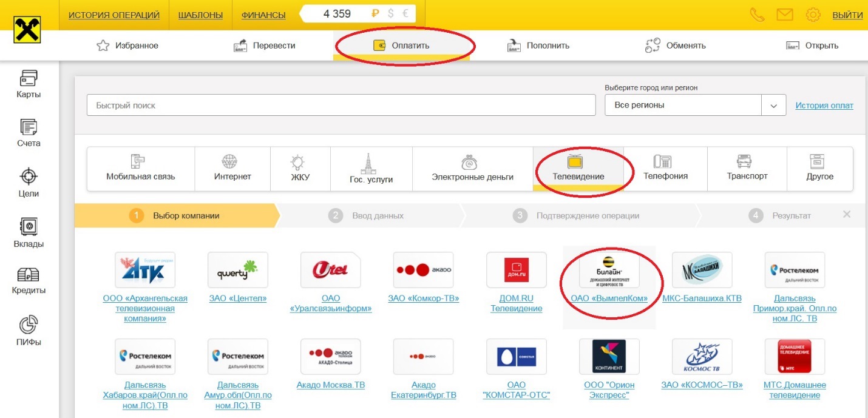The height and width of the screenshot is (418, 868).
Task: Select the Гос. услуги category
Action: pyautogui.click(x=371, y=169)
